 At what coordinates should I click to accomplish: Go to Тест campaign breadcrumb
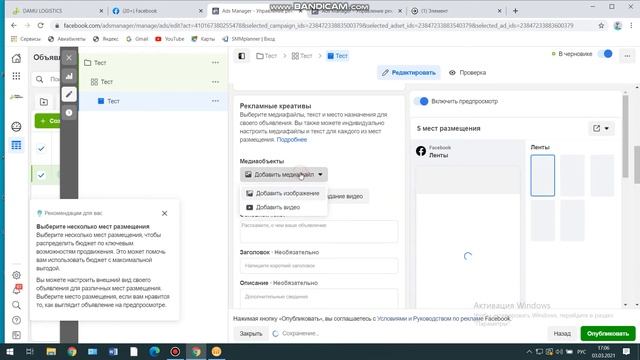pyautogui.click(x=267, y=56)
